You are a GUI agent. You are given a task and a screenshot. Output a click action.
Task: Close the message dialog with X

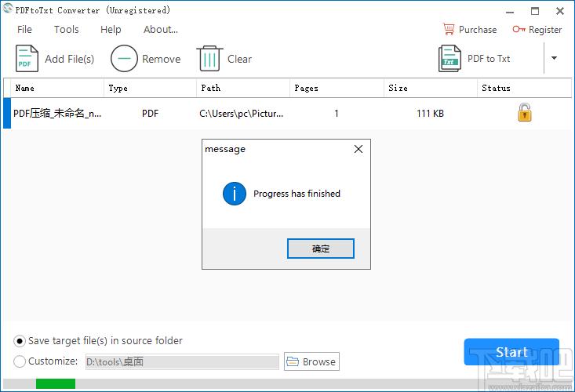(358, 149)
